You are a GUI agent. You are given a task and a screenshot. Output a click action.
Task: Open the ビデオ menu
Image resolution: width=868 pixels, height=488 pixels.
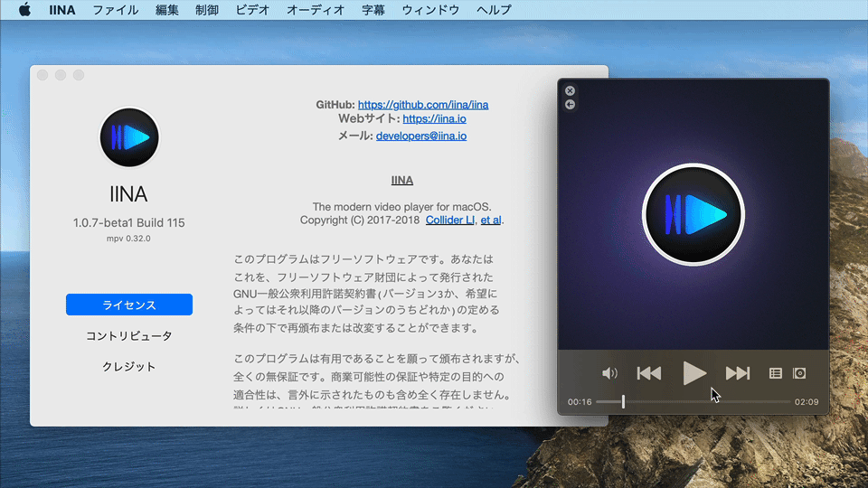(252, 10)
